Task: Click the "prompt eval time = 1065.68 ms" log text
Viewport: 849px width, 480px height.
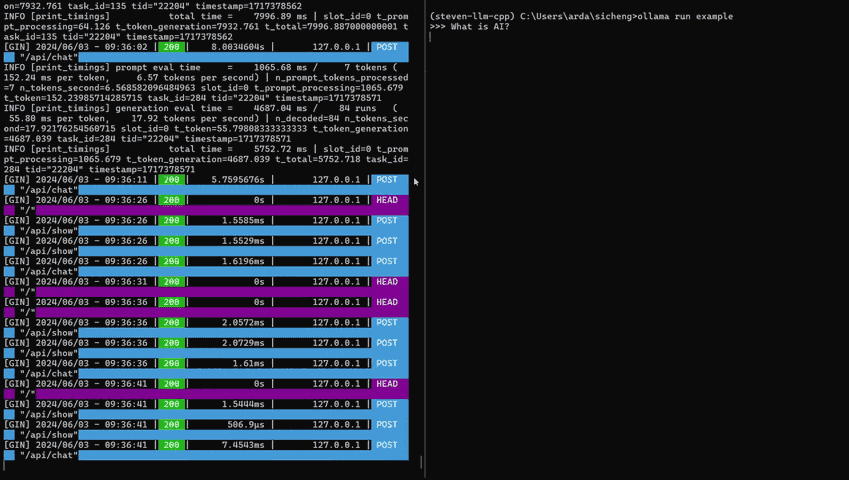Action: coord(211,68)
